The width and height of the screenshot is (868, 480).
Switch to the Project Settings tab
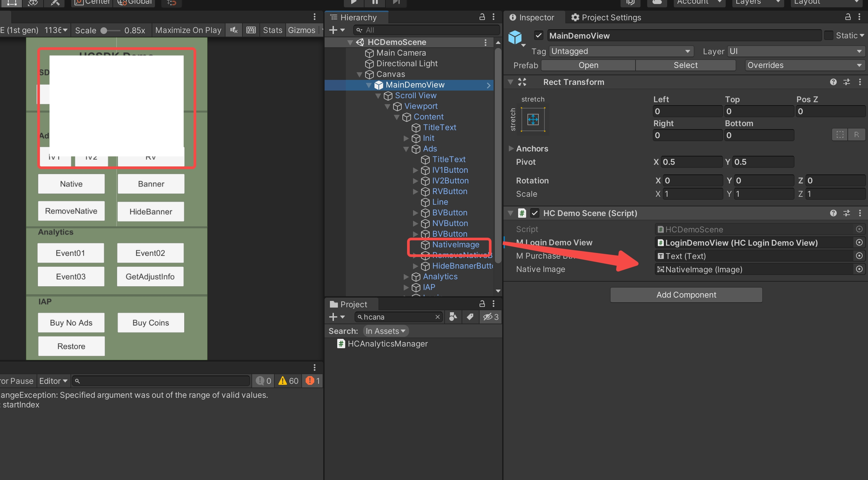pos(607,17)
